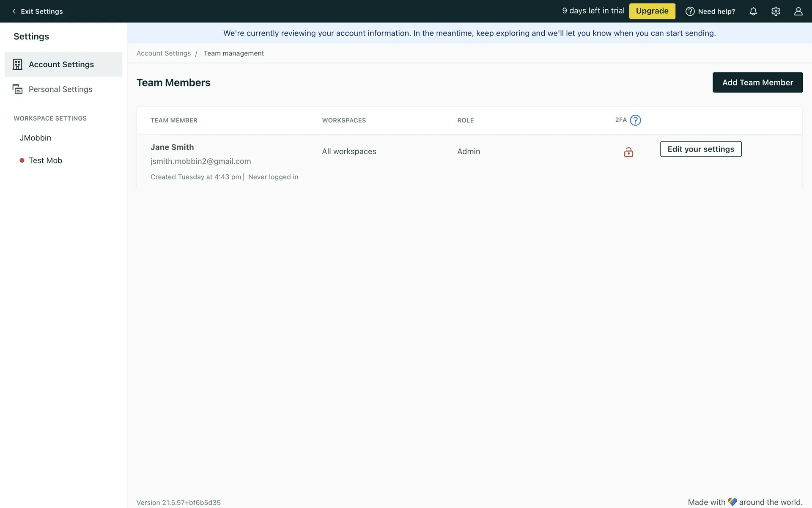812x508 pixels.
Task: Click the Personal Settings sidebar icon
Action: coord(17,89)
